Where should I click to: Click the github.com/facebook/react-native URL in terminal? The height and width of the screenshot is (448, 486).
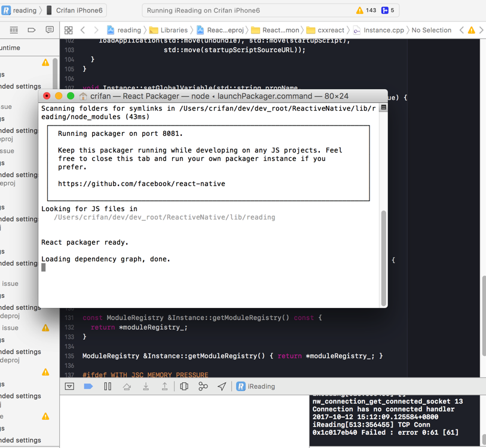141,184
